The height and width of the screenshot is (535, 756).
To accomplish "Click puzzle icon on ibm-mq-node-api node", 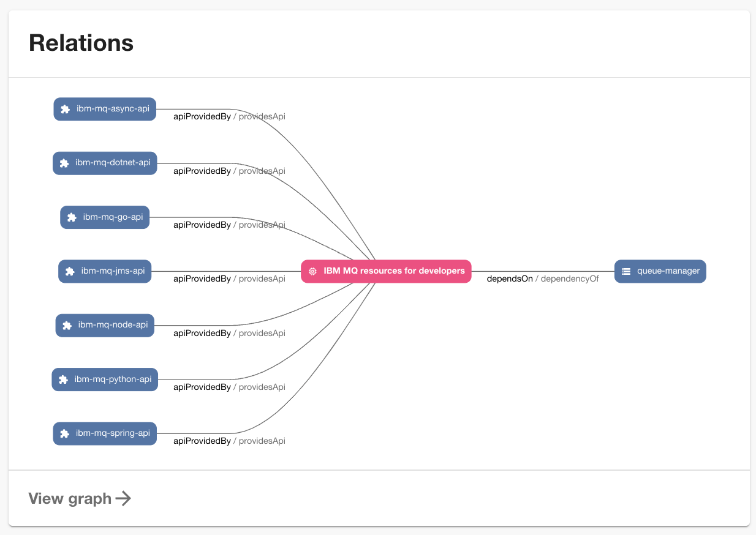I will click(x=67, y=326).
